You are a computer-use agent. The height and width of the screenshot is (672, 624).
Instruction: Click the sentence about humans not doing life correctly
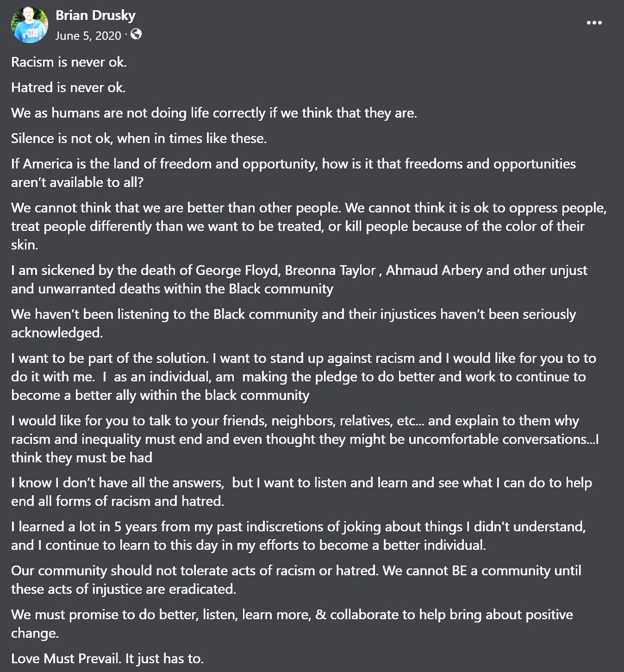(214, 113)
